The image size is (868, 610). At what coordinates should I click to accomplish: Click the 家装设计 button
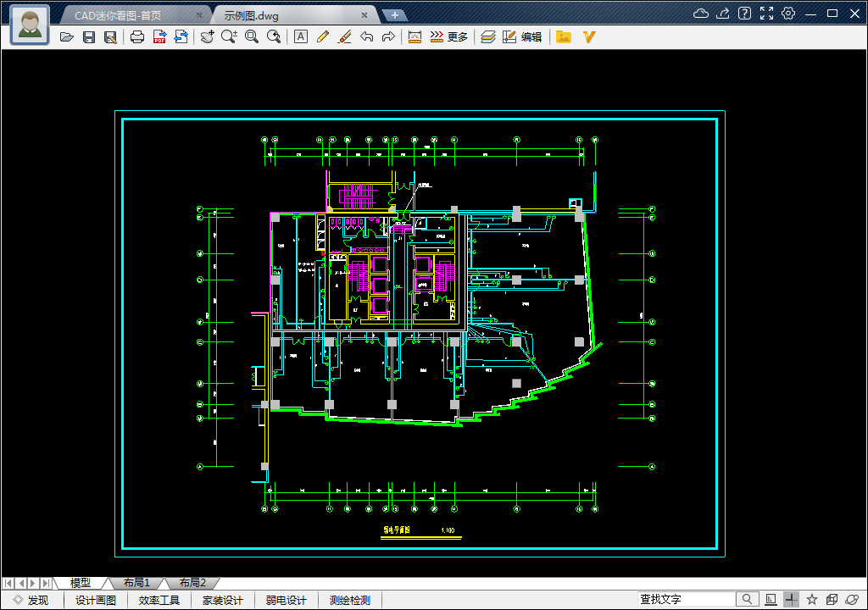pyautogui.click(x=223, y=600)
